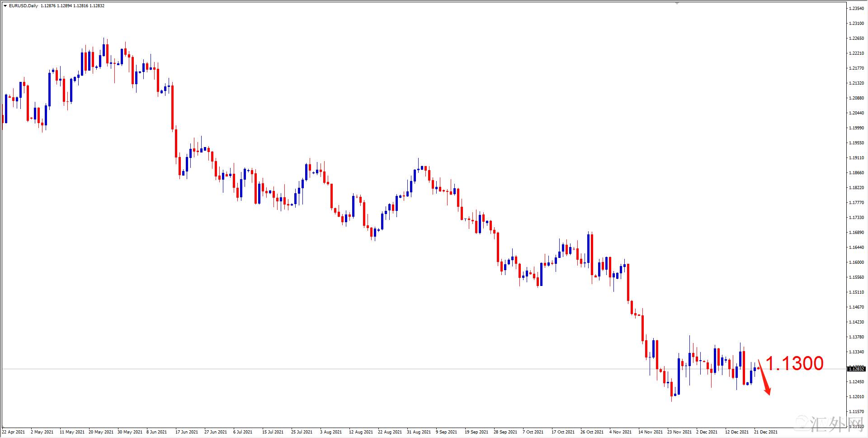Viewport: 868px width, 438px height.
Task: Select the OHLC value 1.12876
Action: (x=47, y=6)
